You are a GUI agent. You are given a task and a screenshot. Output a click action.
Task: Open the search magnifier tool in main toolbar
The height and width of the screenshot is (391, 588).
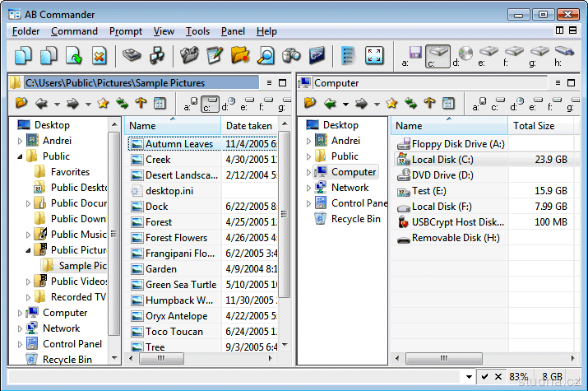click(265, 56)
